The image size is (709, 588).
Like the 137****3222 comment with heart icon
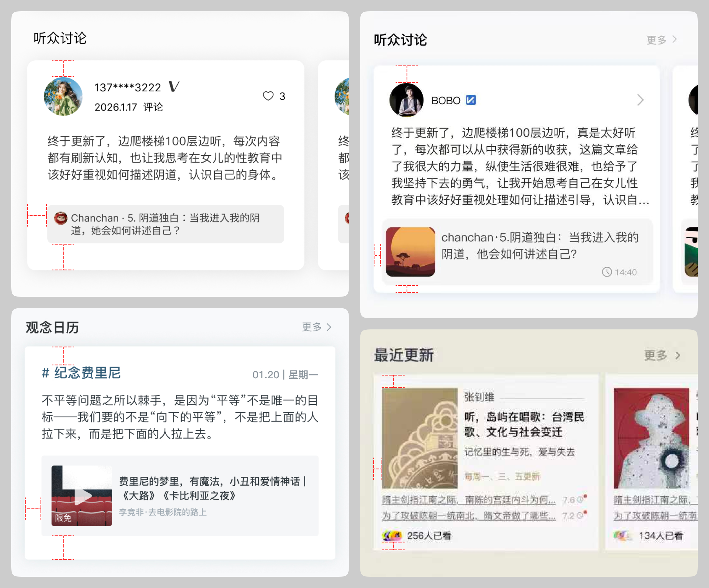[x=268, y=96]
